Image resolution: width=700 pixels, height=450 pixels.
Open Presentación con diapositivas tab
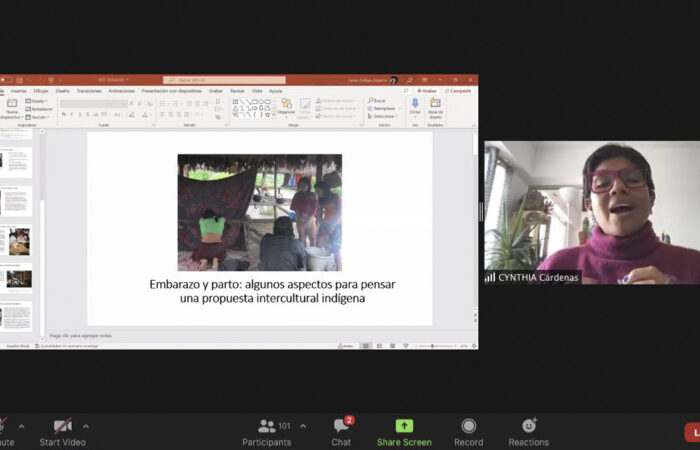point(172,91)
